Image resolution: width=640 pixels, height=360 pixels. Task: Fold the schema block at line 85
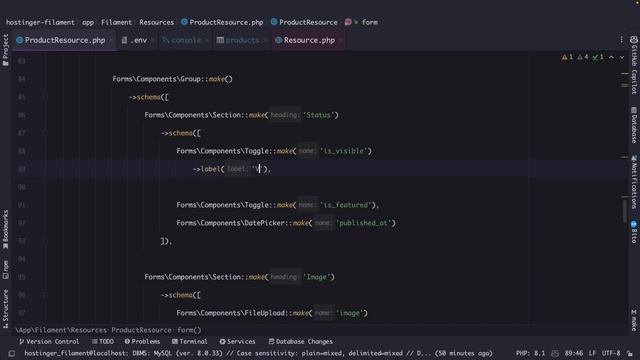click(44, 97)
